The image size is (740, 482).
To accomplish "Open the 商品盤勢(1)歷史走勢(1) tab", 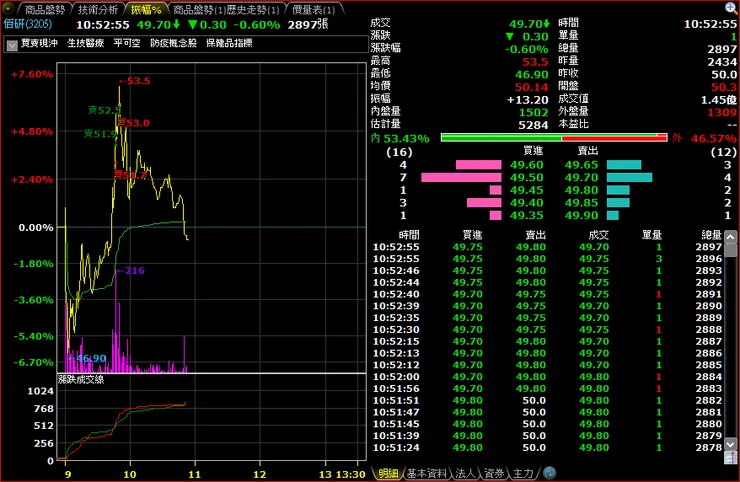I will pos(226,9).
